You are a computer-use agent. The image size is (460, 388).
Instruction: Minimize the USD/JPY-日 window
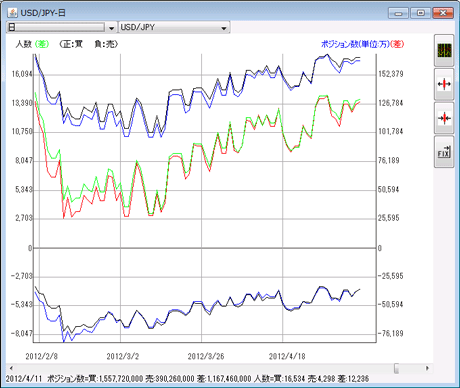coord(398,13)
